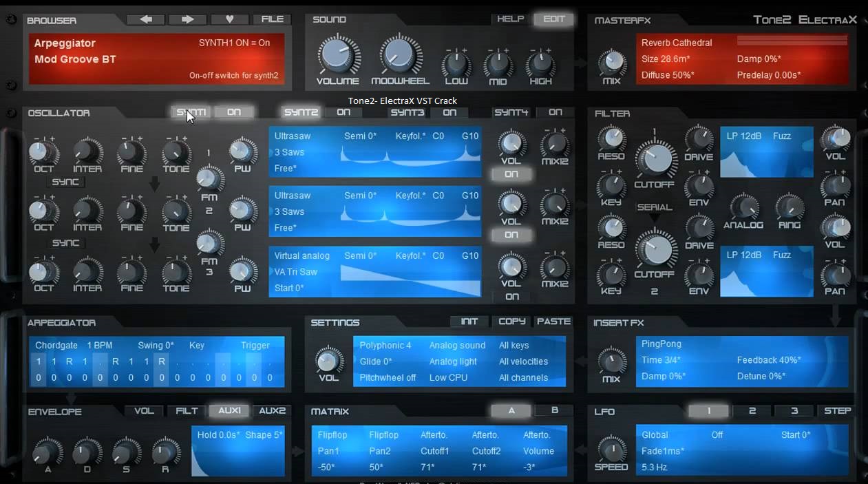This screenshot has height=484, width=868.
Task: Open filter 1 LP 12dB type selector
Action: coord(744,136)
